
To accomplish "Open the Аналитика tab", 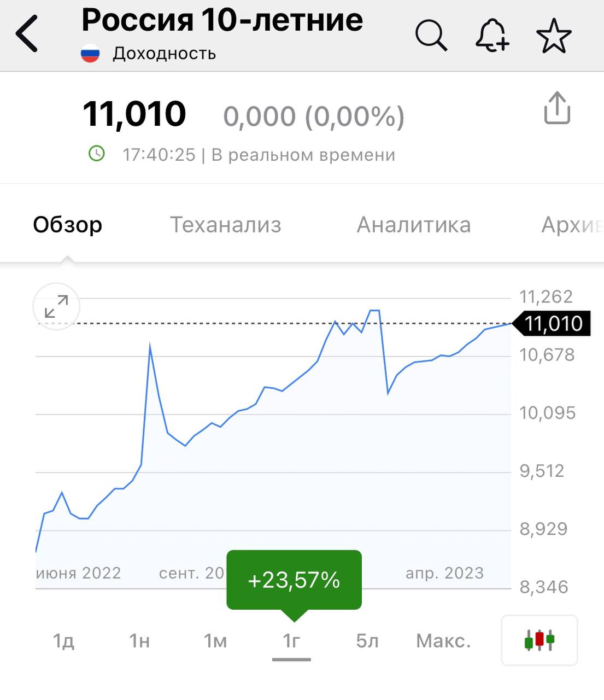I will [x=414, y=225].
